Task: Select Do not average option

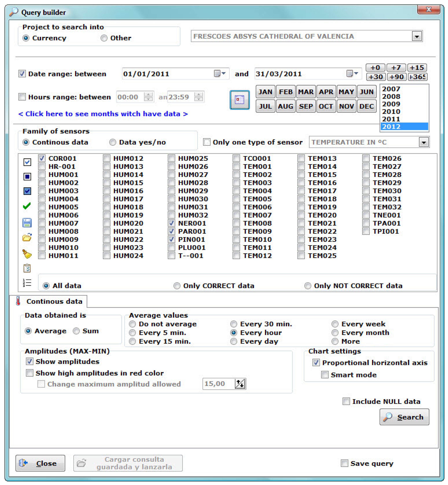Action: 132,324
